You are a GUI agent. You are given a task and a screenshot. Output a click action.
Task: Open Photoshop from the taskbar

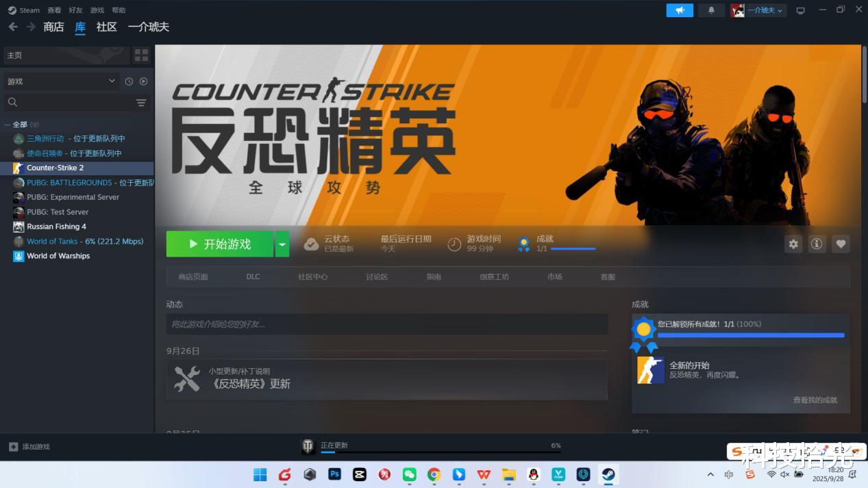click(335, 474)
